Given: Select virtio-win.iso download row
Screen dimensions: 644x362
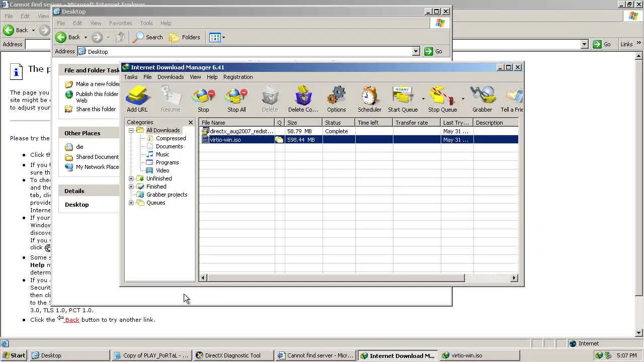Looking at the screenshot, I should [x=359, y=140].
